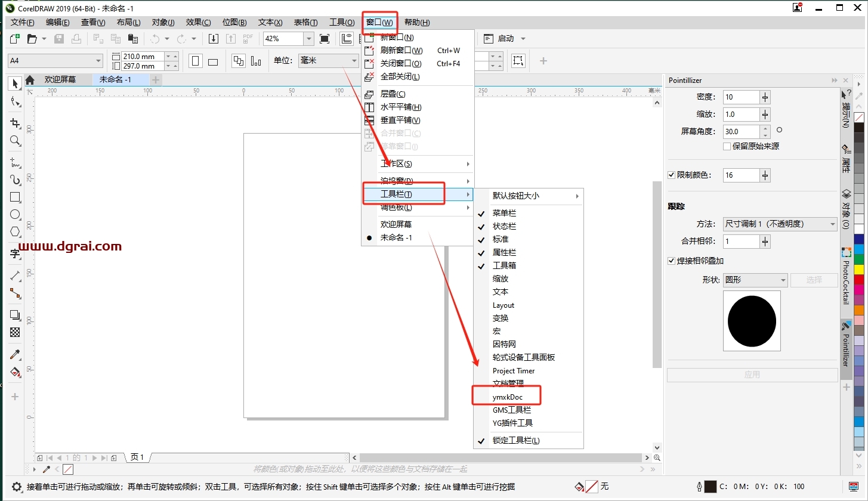Screen dimensions: 868x501
Task: Toggle the 保留原始来源 checkbox
Action: 727,146
